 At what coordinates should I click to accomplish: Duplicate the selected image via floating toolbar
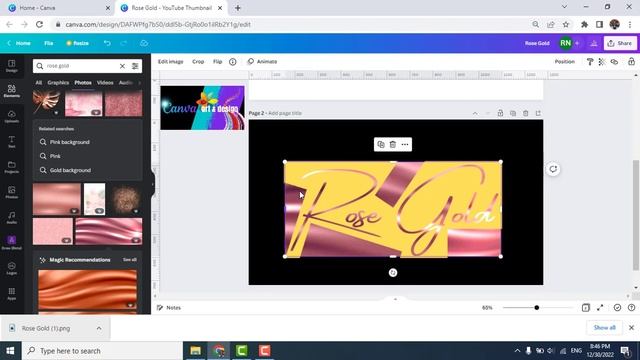pyautogui.click(x=380, y=144)
